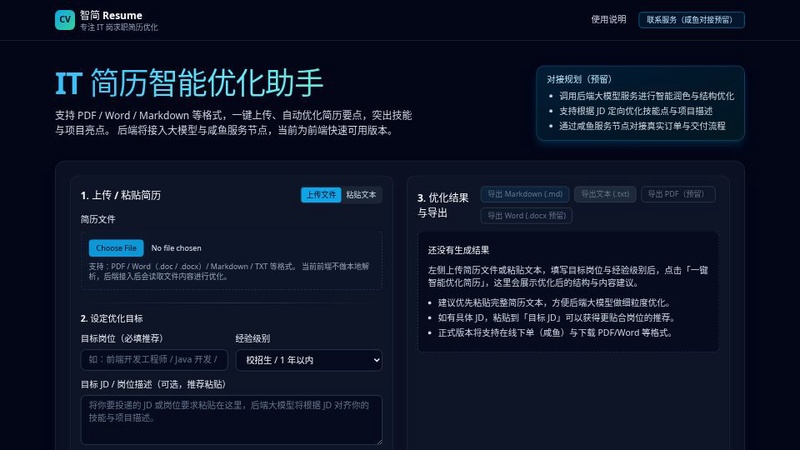Viewport: 800px width, 450px height.
Task: Click the 3. 优化结果与导出 heading
Action: [x=443, y=205]
